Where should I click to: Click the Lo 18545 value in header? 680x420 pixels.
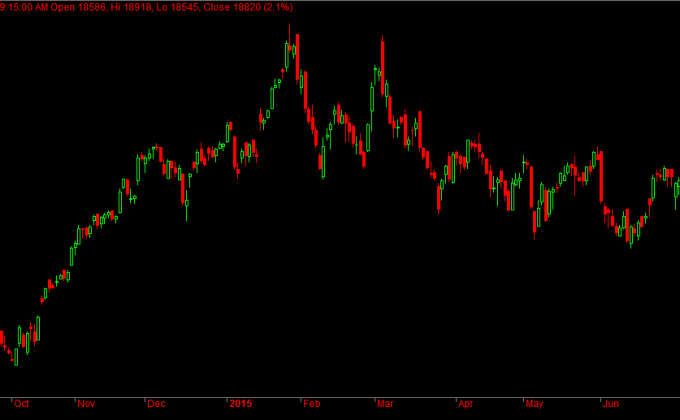point(178,7)
